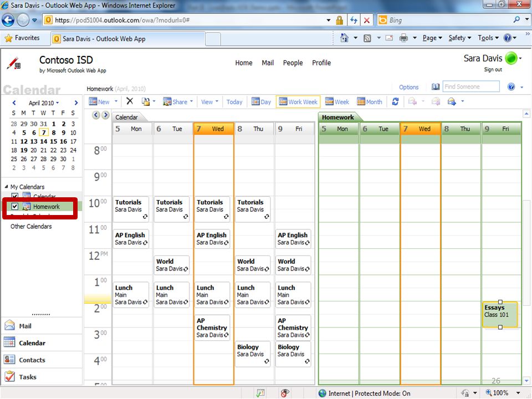The image size is (532, 399).
Task: Go to previous month in mini calendar
Action: pos(14,103)
